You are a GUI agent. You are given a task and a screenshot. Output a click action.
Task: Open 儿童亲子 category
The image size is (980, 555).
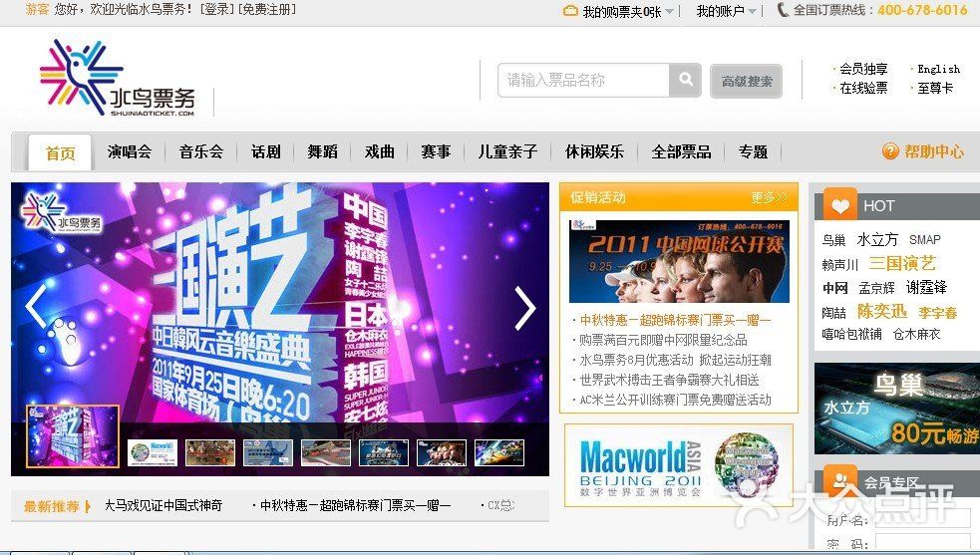click(x=507, y=151)
